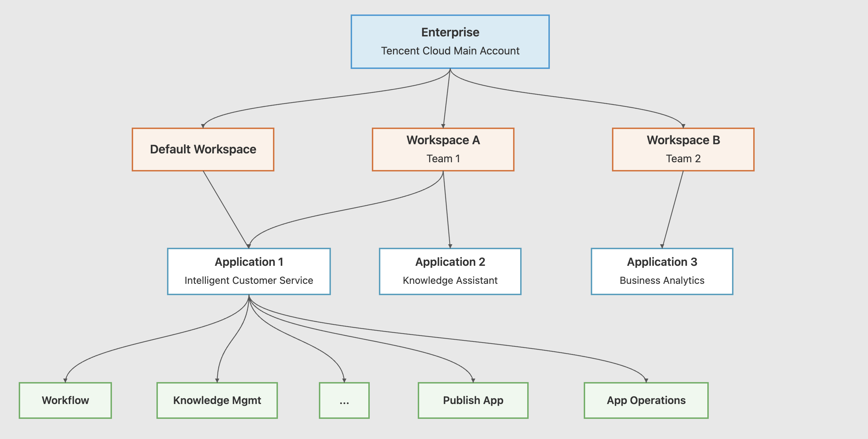This screenshot has height=439, width=868.
Task: Select the Knowledge Mgmt box
Action: [x=217, y=400]
